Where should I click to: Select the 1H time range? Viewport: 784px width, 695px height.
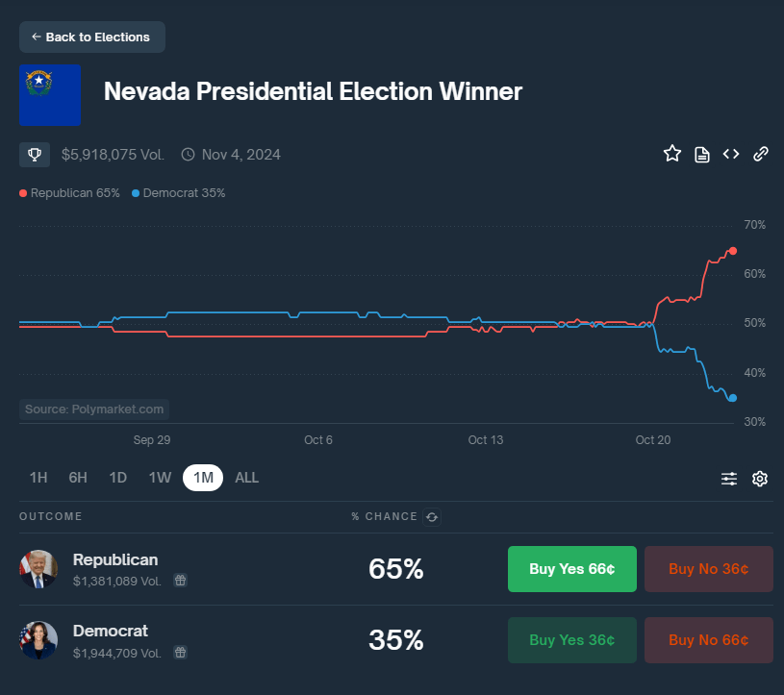coord(38,478)
